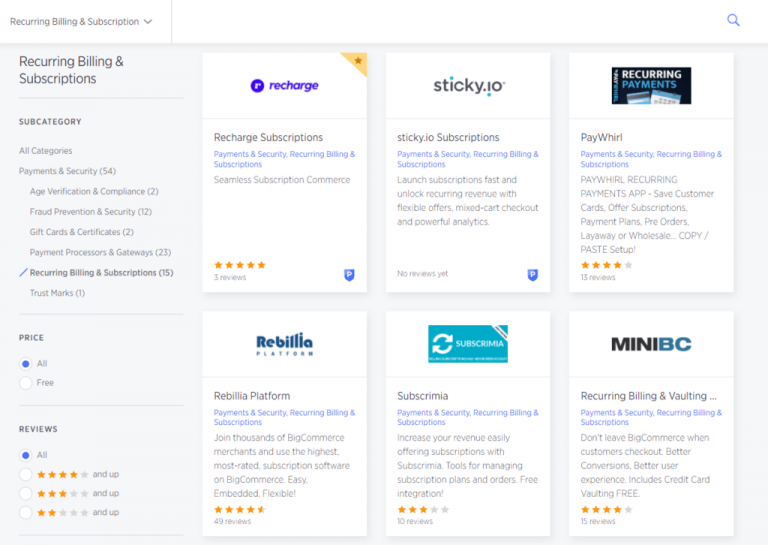Click category links under sticky.io Subscriptions
This screenshot has height=545, width=768.
(468, 159)
